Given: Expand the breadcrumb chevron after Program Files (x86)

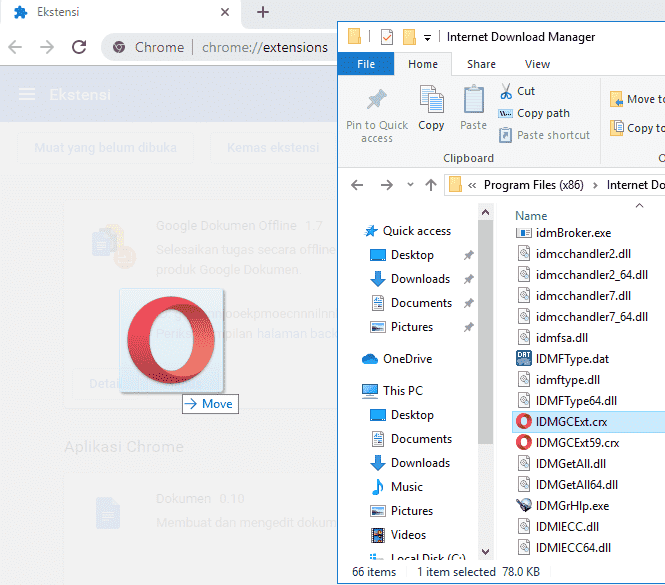Looking at the screenshot, I should (x=595, y=185).
